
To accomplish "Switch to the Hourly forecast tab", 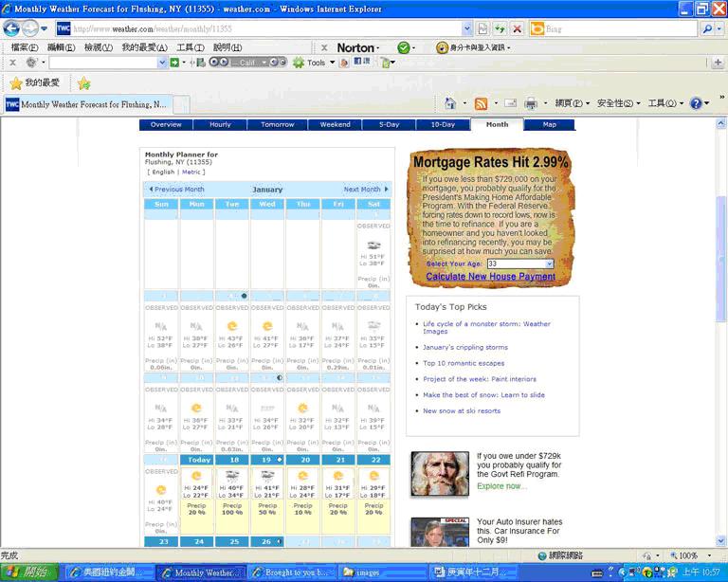I will [x=220, y=124].
